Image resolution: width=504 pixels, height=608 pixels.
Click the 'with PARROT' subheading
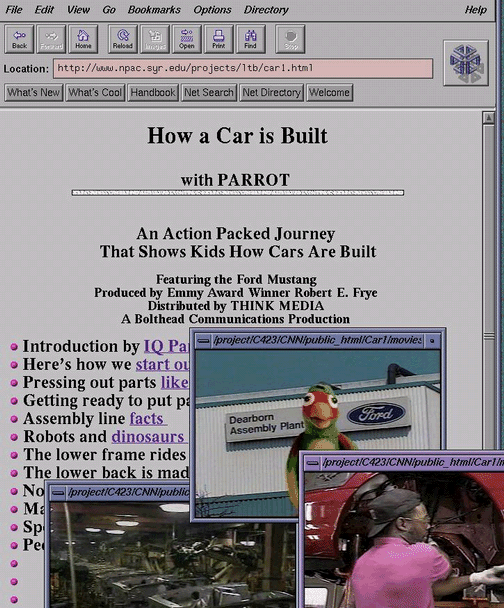(235, 180)
